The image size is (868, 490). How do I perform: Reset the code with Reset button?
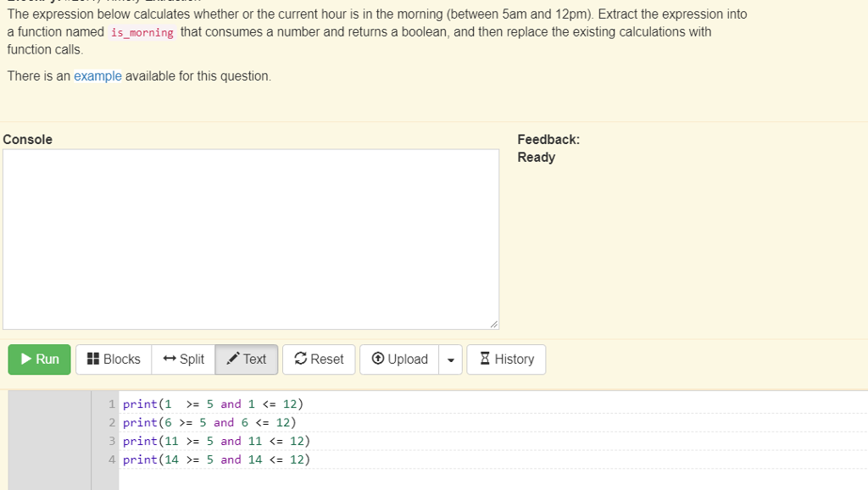(x=319, y=359)
